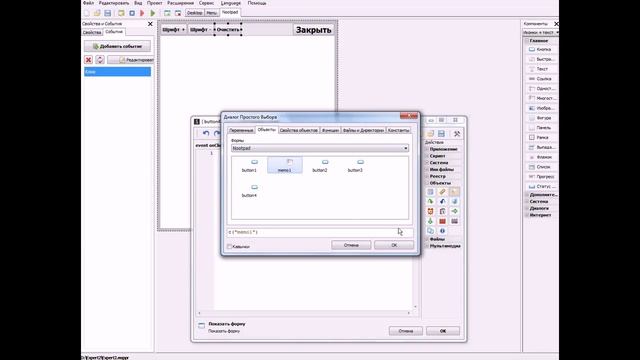The image size is (640, 360).
Task: Open the Константы tab
Action: pyautogui.click(x=398, y=130)
